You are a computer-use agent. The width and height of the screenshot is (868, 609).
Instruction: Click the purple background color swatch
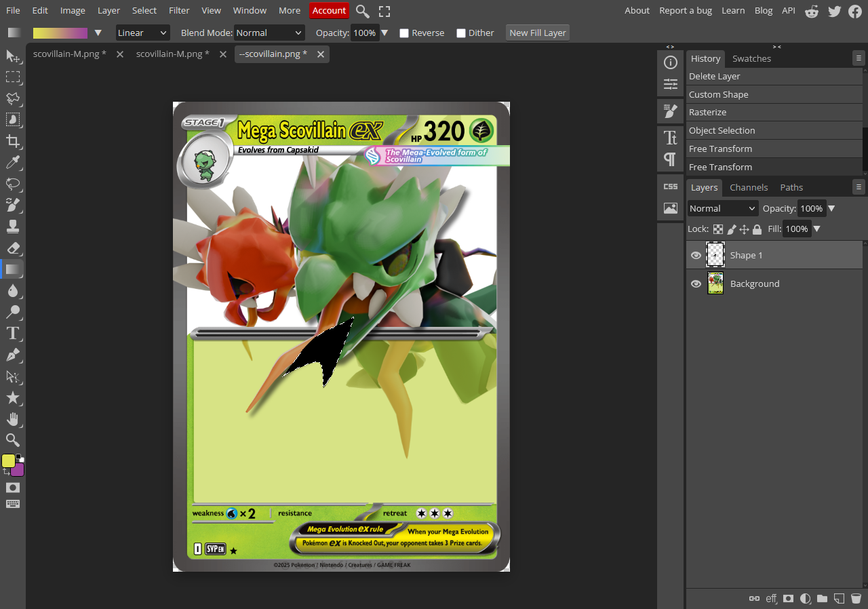point(18,470)
